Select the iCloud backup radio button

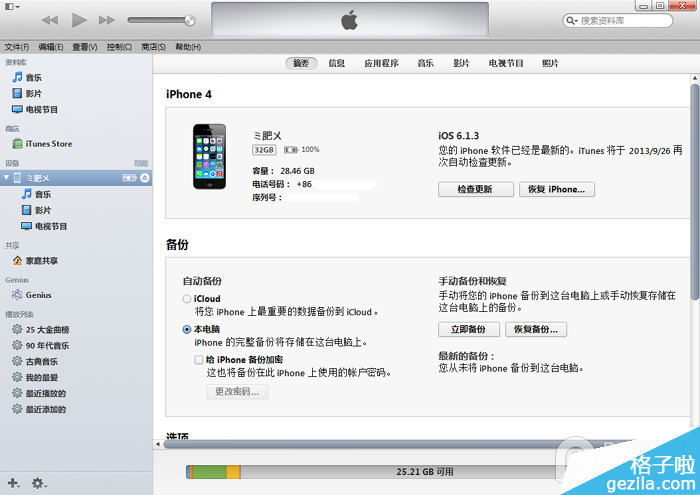(x=187, y=299)
